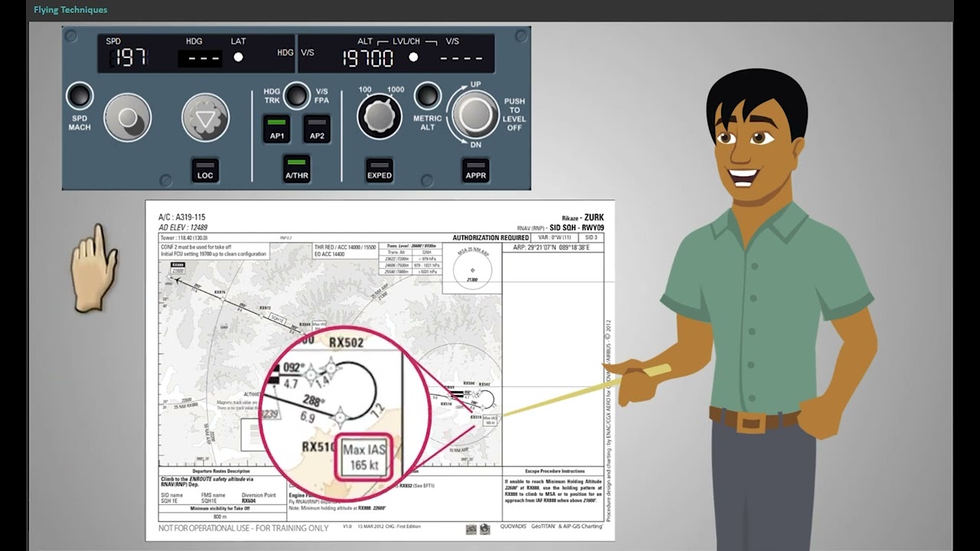Click the globe icon in chart footer
This screenshot has height=551, width=980.
(485, 529)
